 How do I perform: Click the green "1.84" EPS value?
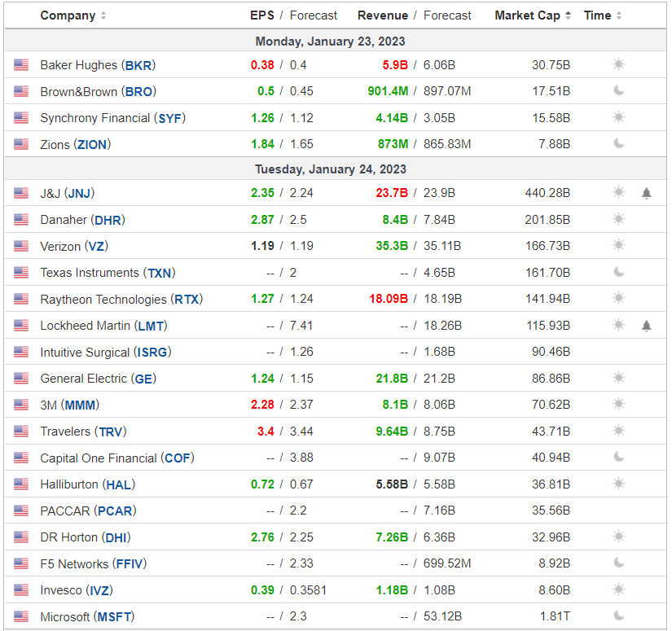point(262,144)
